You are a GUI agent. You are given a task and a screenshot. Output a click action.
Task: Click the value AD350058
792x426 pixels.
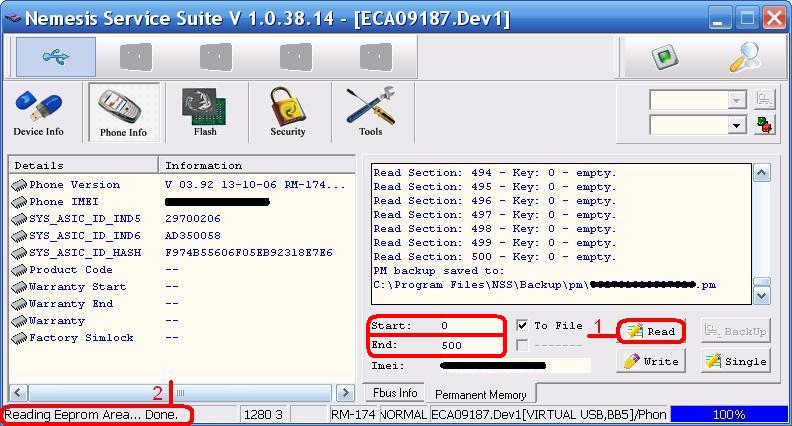(x=193, y=235)
